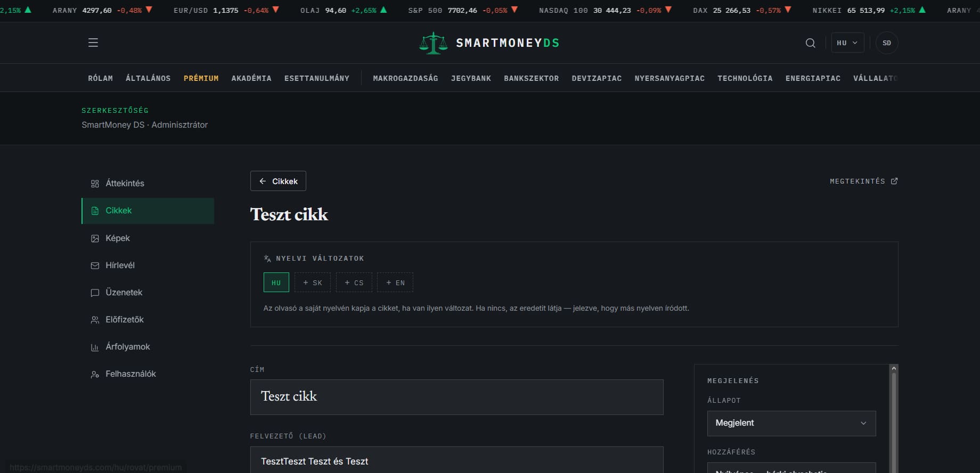This screenshot has height=473, width=980.
Task: Open the Állapot dropdown showing Megjelent
Action: pyautogui.click(x=791, y=424)
